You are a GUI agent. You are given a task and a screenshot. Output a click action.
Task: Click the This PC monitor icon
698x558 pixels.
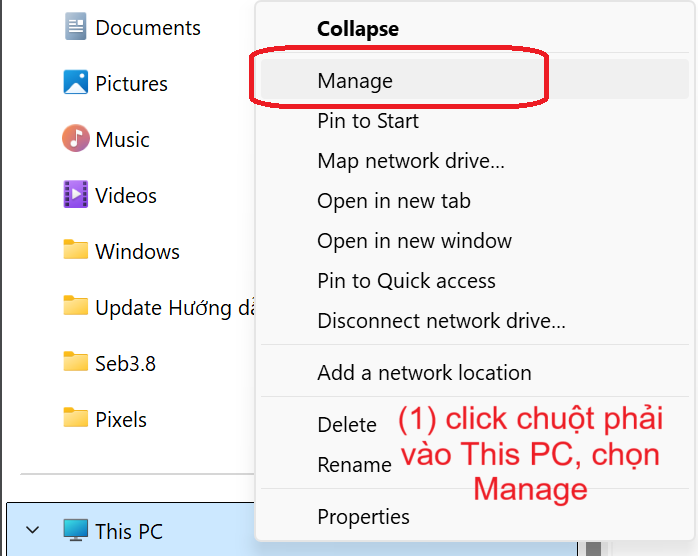(76, 531)
